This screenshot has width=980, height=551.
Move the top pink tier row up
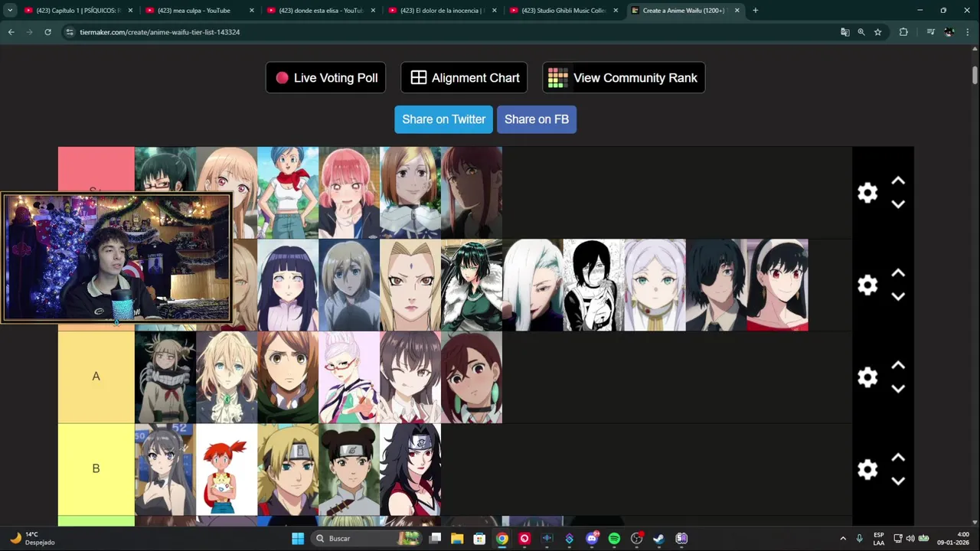[898, 181]
